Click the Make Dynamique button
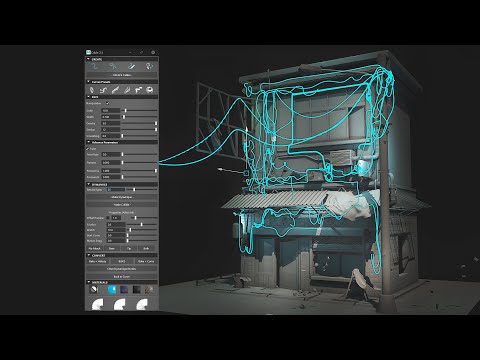This screenshot has width=480, height=360. click(122, 197)
